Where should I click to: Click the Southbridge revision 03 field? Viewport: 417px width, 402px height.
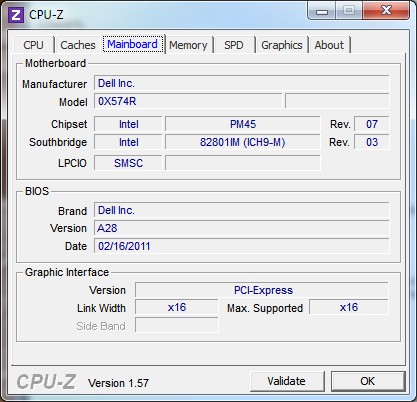372,142
